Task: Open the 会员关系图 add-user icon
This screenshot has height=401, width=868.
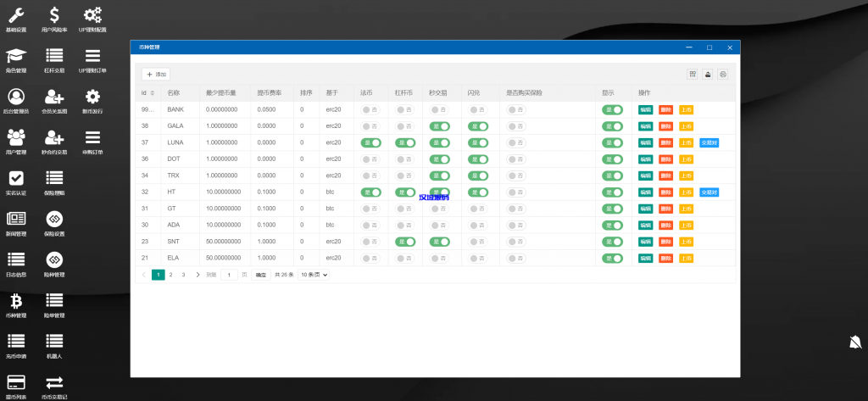Action: pyautogui.click(x=54, y=97)
